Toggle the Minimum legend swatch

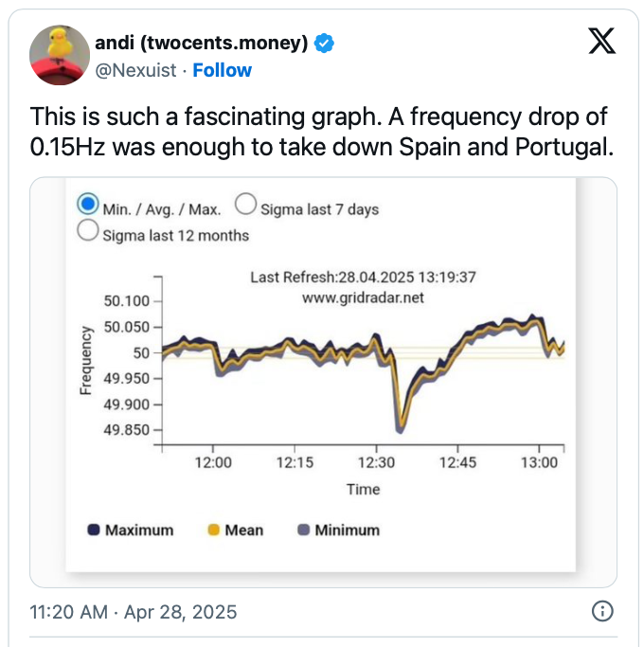click(304, 530)
